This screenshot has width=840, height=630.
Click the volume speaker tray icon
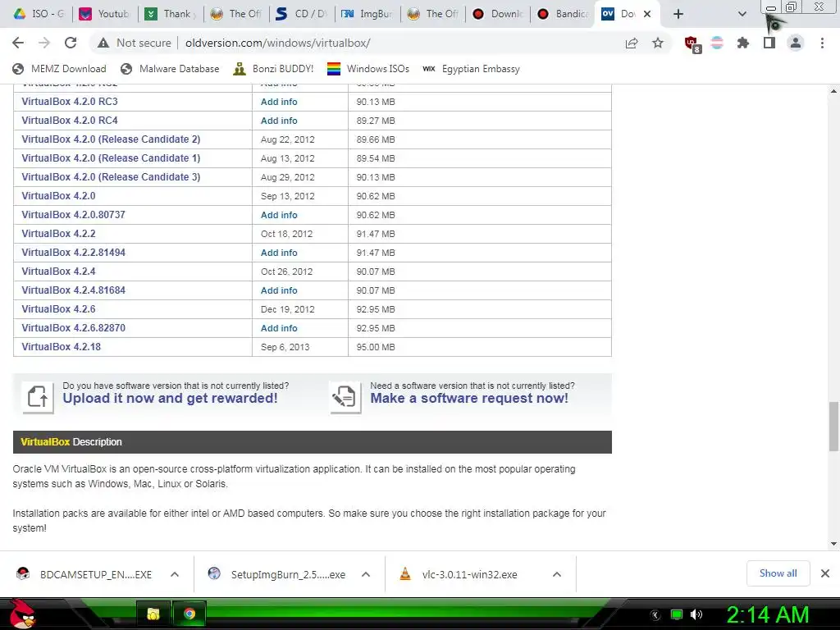click(x=696, y=614)
